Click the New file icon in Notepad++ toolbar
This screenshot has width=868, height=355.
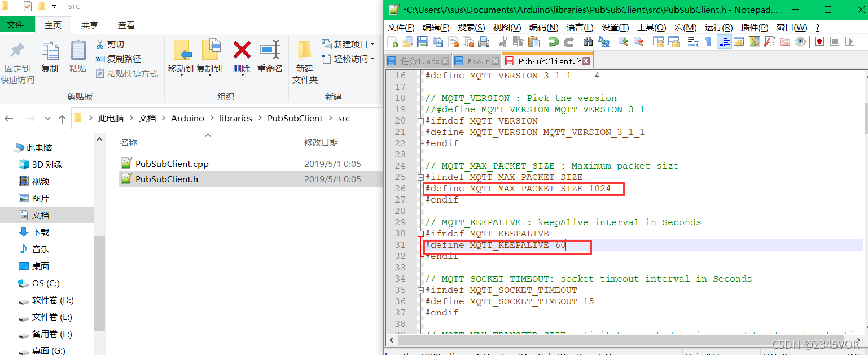click(393, 42)
